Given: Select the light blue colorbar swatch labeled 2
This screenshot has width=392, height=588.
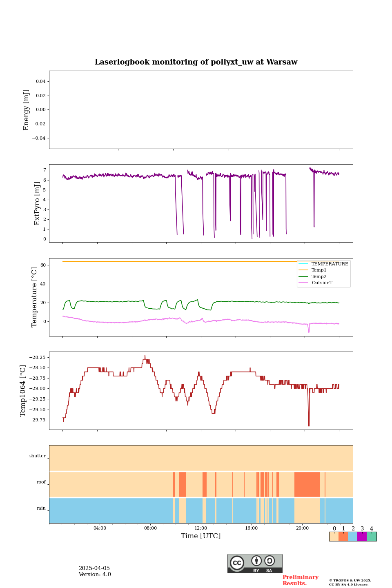Looking at the screenshot, I should tap(352, 537).
